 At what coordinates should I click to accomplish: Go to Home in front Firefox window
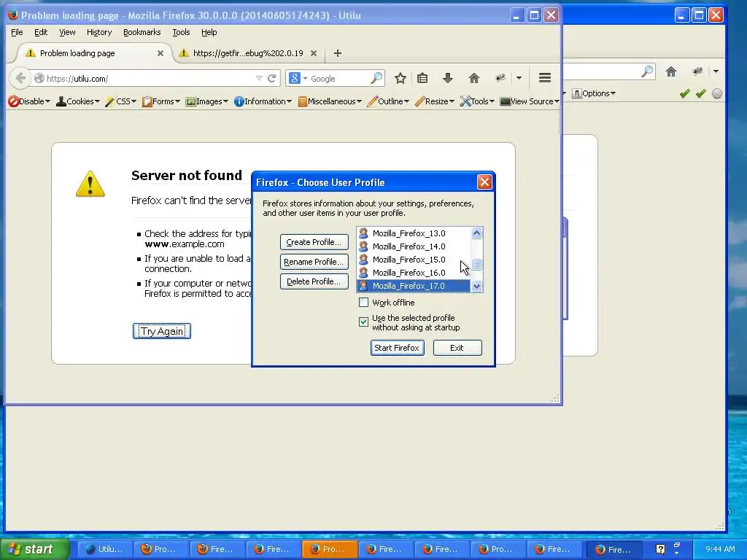[x=473, y=78]
